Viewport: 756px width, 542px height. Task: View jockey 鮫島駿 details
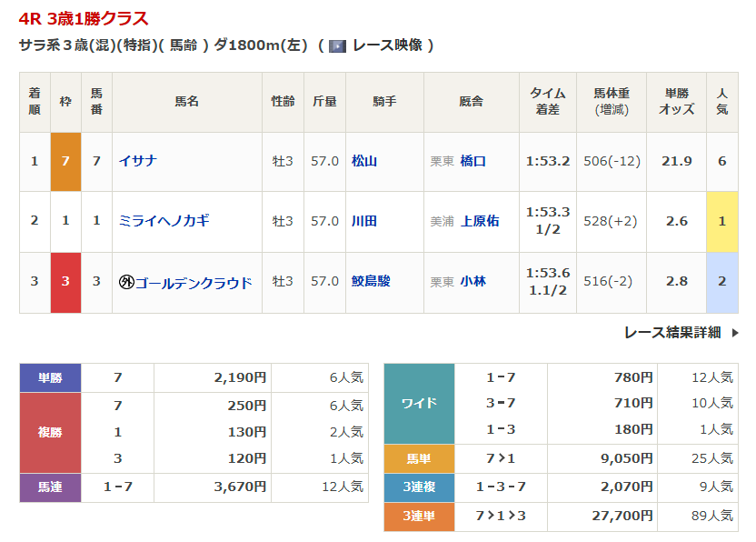tap(371, 282)
